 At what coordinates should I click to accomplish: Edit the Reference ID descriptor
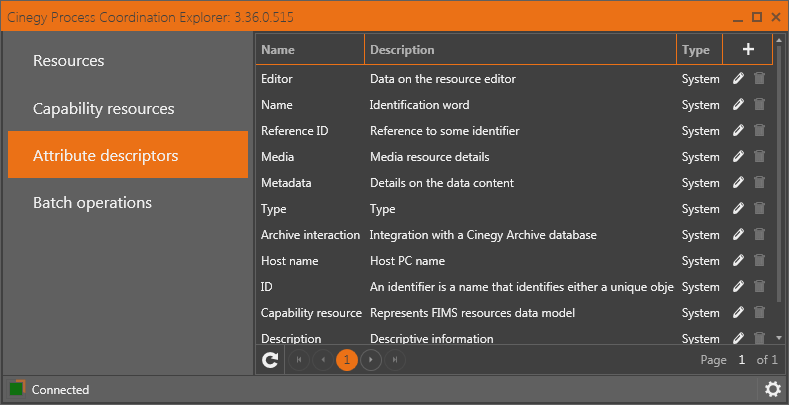coord(738,131)
